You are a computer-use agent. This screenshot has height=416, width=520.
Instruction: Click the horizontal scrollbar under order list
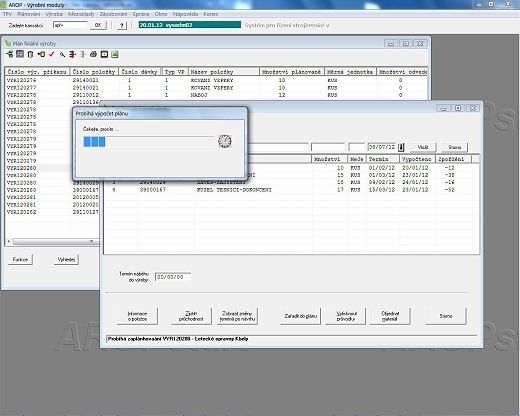click(x=52, y=241)
